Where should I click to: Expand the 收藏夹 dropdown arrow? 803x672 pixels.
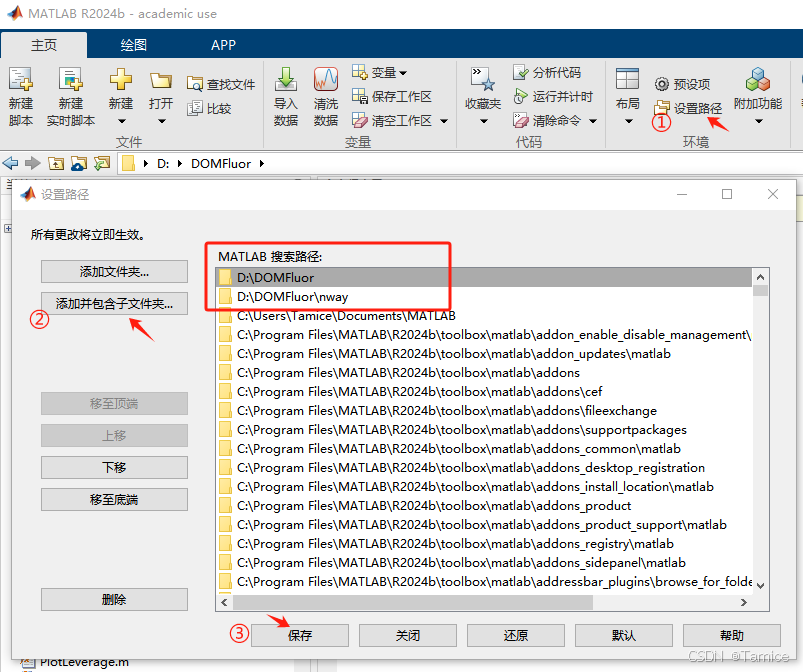483,121
